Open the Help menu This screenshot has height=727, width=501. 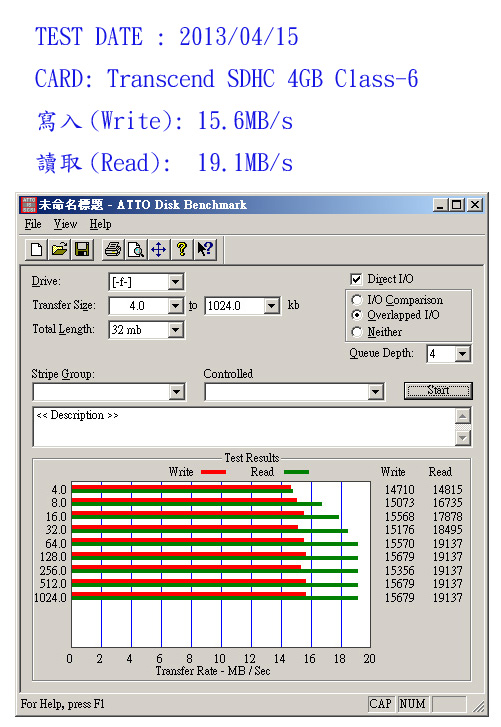click(101, 224)
